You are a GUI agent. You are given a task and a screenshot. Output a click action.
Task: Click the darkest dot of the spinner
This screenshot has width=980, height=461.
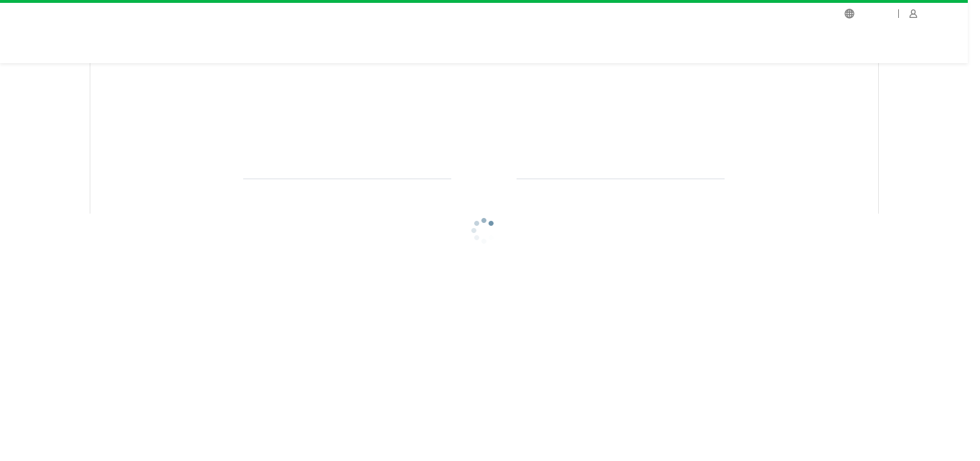click(491, 223)
